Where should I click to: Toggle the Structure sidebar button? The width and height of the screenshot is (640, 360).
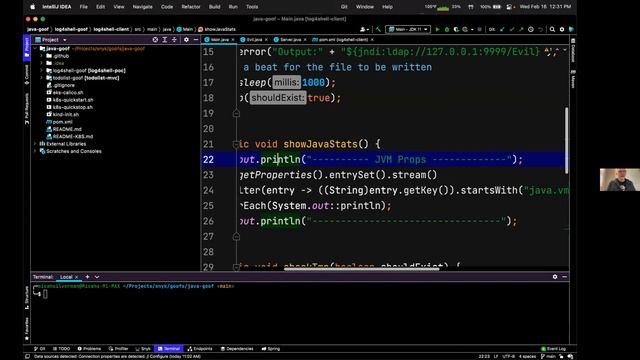[x=27, y=298]
